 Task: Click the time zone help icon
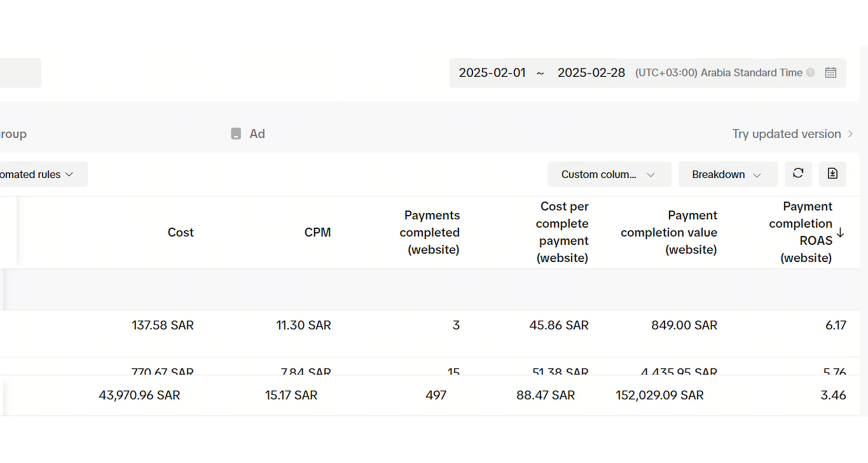tap(810, 73)
